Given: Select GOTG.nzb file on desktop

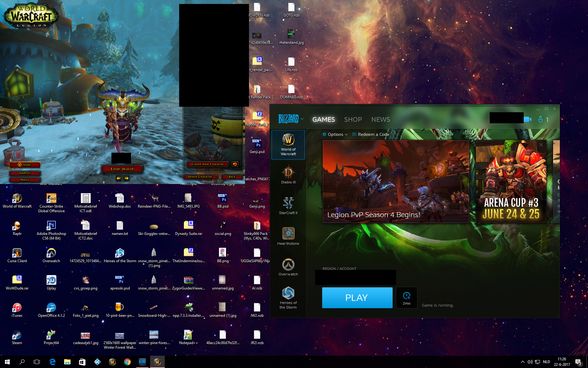Looking at the screenshot, I should [291, 10].
